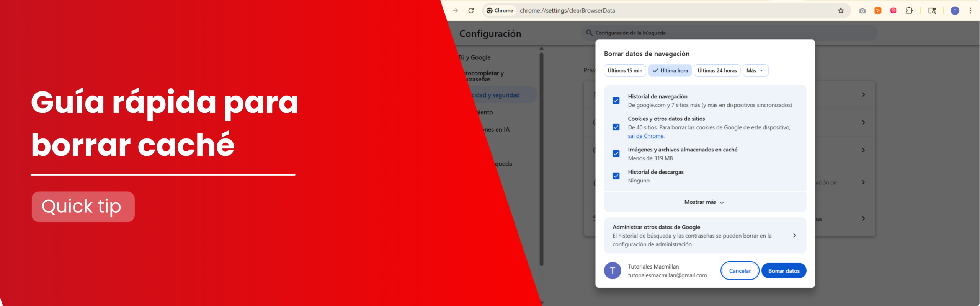Screen dimensions: 980x306
Task: Select the Últimos 15 min range
Action: [625, 70]
